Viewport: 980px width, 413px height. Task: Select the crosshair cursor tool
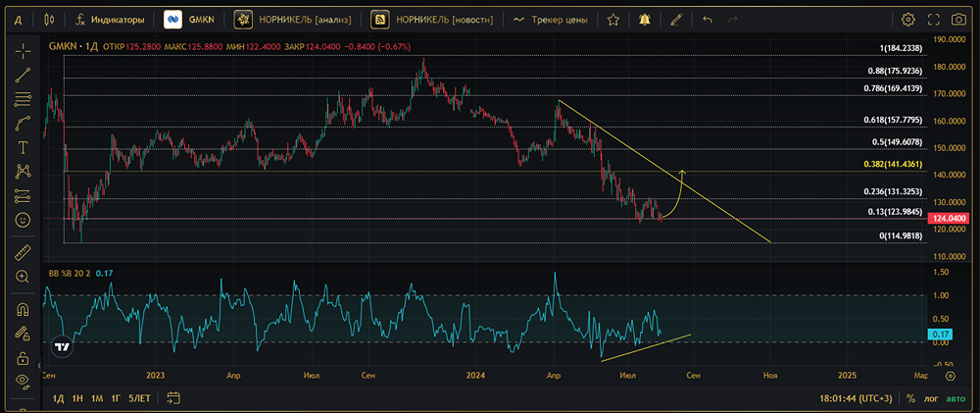tap(24, 51)
